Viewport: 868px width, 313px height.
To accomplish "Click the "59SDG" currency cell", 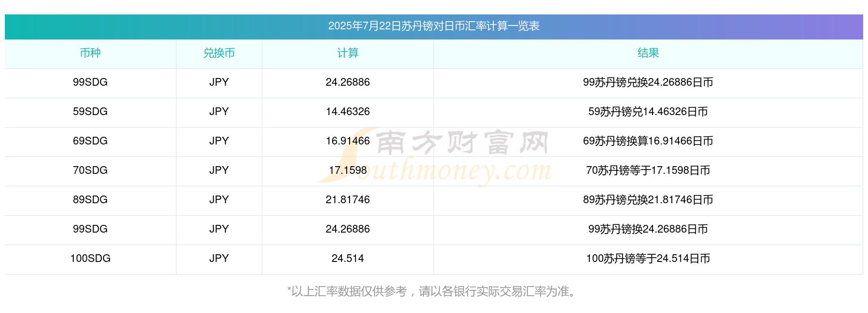I will (x=90, y=112).
